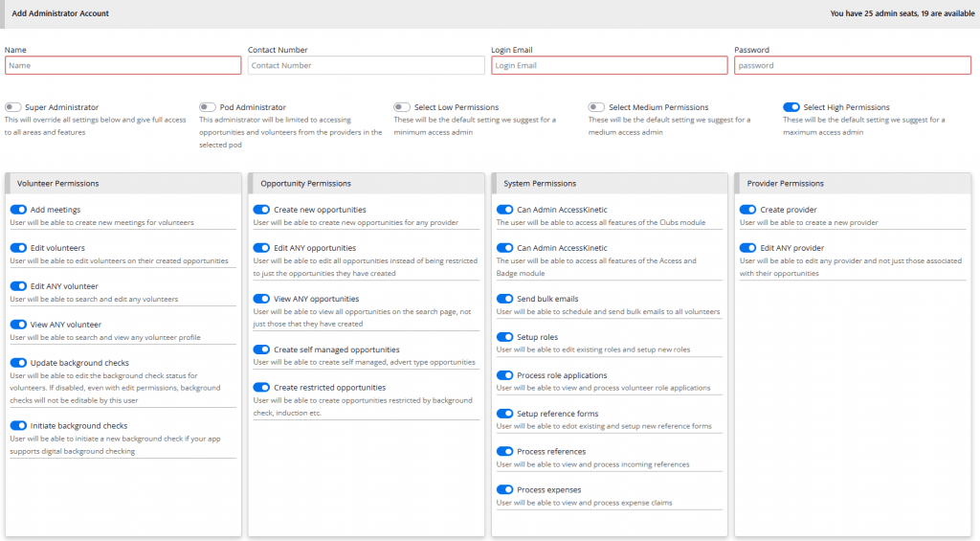Turn on the Pod Administrator switch
Image resolution: width=980 pixels, height=541 pixels.
pos(208,107)
